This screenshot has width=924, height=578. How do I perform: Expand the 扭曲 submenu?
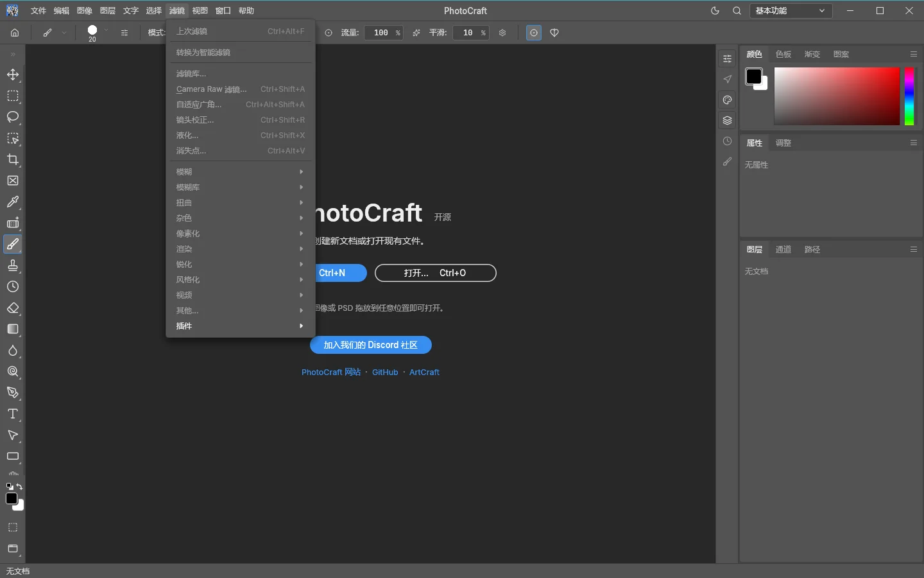[239, 202]
